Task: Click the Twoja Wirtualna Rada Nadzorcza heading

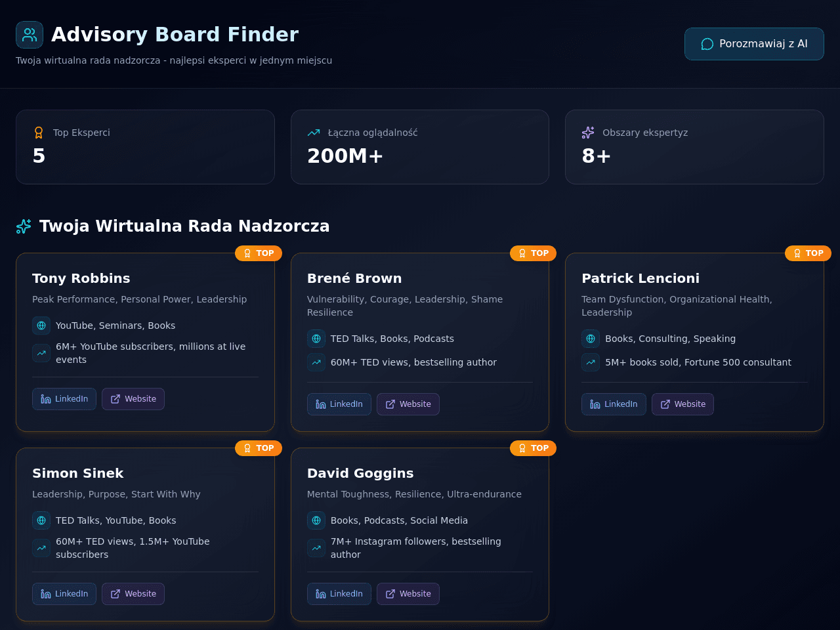Action: click(x=184, y=226)
